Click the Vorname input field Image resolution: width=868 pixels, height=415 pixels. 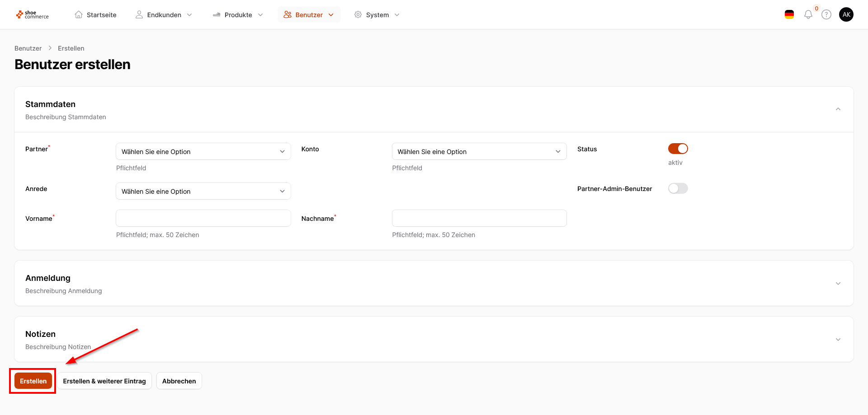[203, 218]
